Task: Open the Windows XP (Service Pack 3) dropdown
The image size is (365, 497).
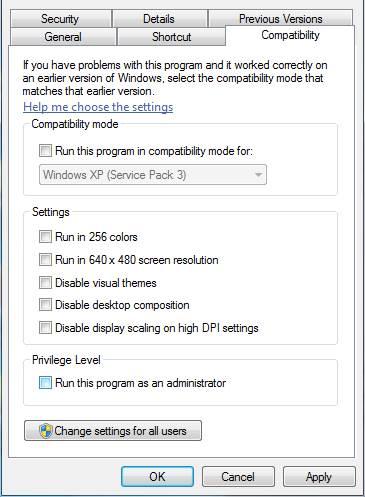Action: click(153, 175)
